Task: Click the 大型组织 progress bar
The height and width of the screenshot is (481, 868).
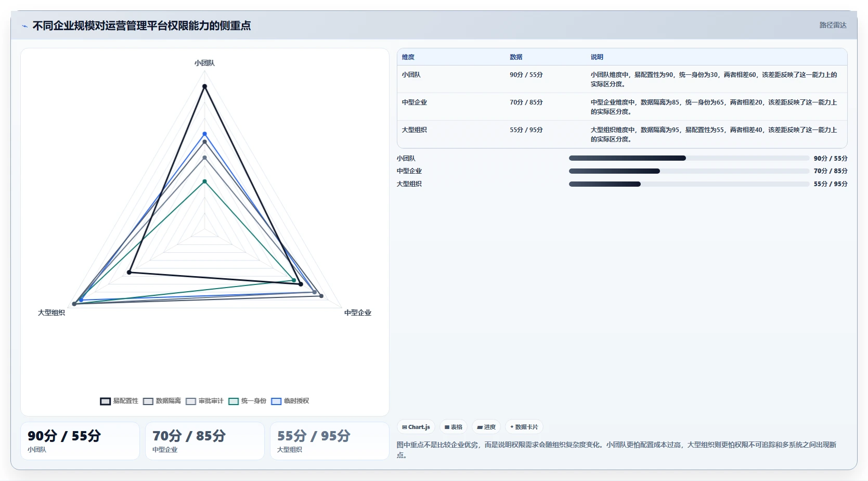Action: 689,184
